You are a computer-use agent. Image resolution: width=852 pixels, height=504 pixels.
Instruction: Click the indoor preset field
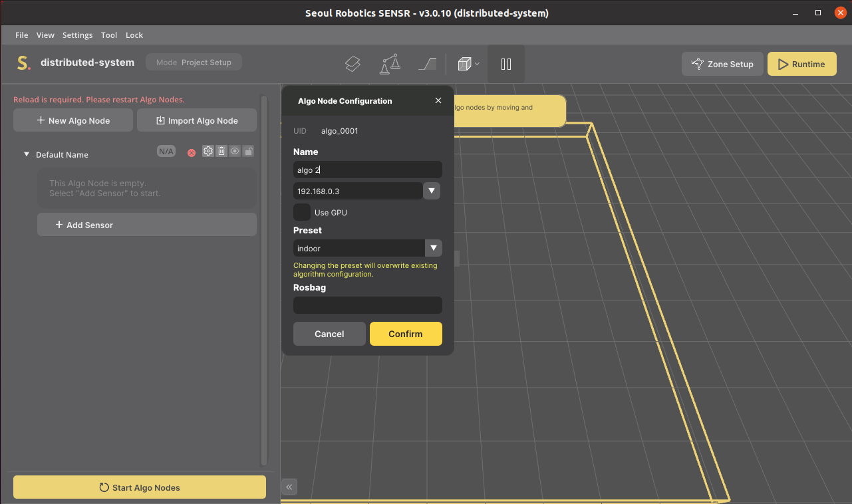(359, 248)
